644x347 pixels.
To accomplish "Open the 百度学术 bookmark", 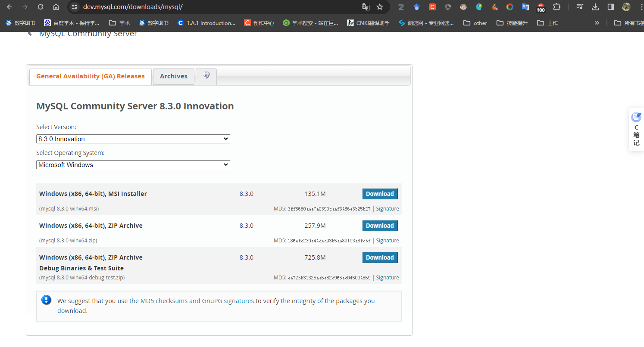I will [x=72, y=23].
